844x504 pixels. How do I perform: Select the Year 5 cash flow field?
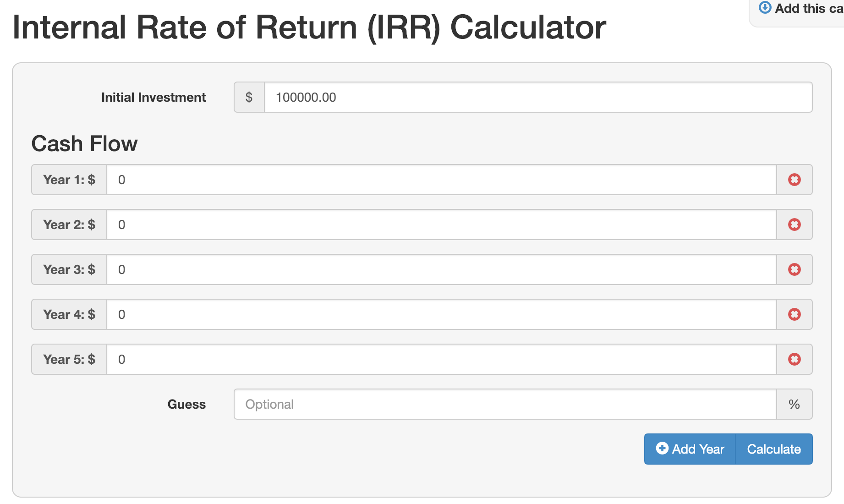click(441, 359)
